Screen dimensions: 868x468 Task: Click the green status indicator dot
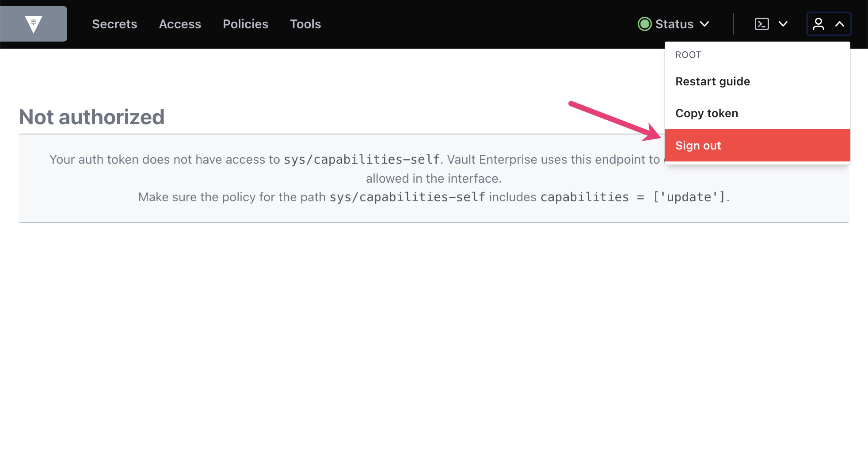(645, 24)
